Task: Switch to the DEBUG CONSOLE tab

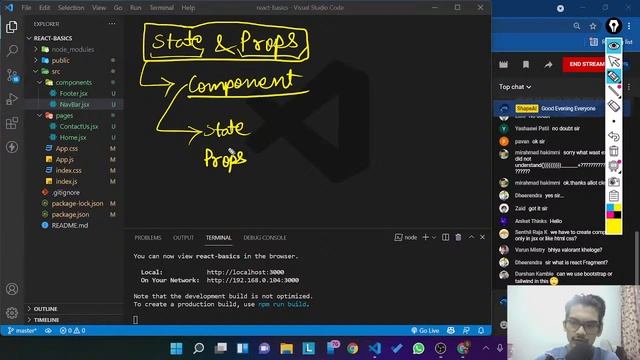Action: click(265, 238)
